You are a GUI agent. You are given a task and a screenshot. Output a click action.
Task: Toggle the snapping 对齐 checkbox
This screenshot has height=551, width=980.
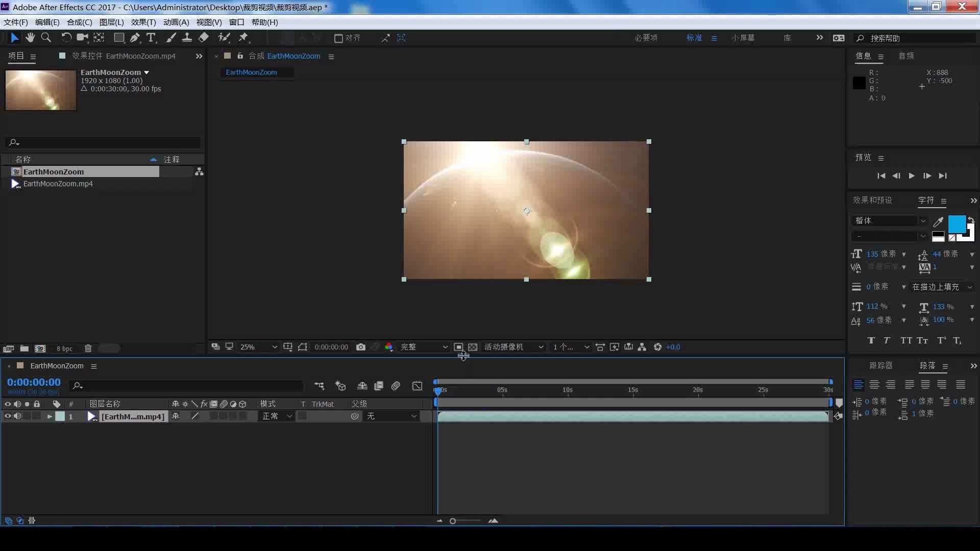338,38
